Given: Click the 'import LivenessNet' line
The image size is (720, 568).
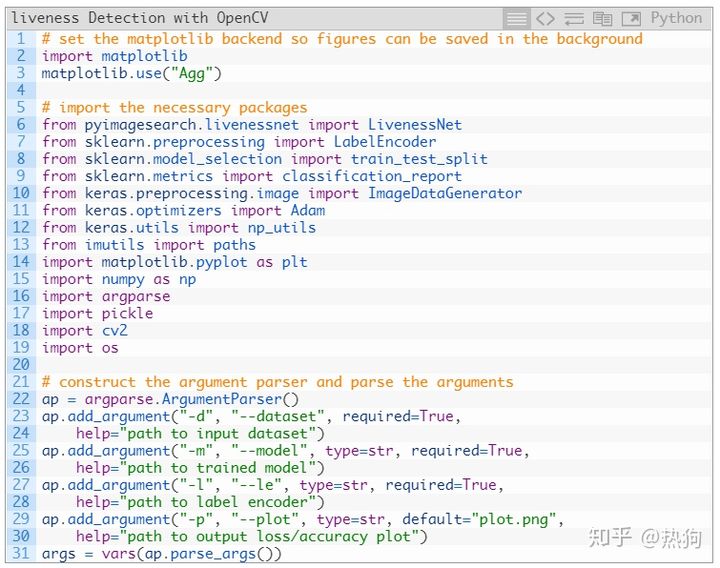Looking at the screenshot, I should pyautogui.click(x=252, y=125).
